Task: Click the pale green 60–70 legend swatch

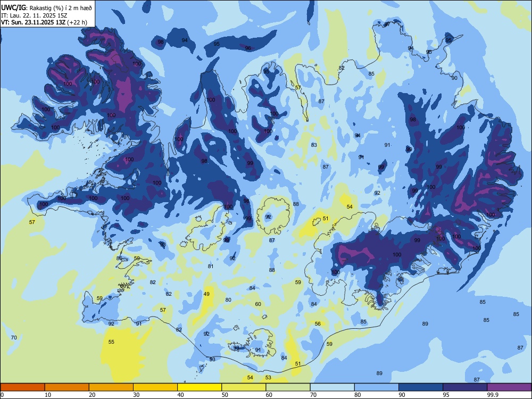Action: point(288,387)
